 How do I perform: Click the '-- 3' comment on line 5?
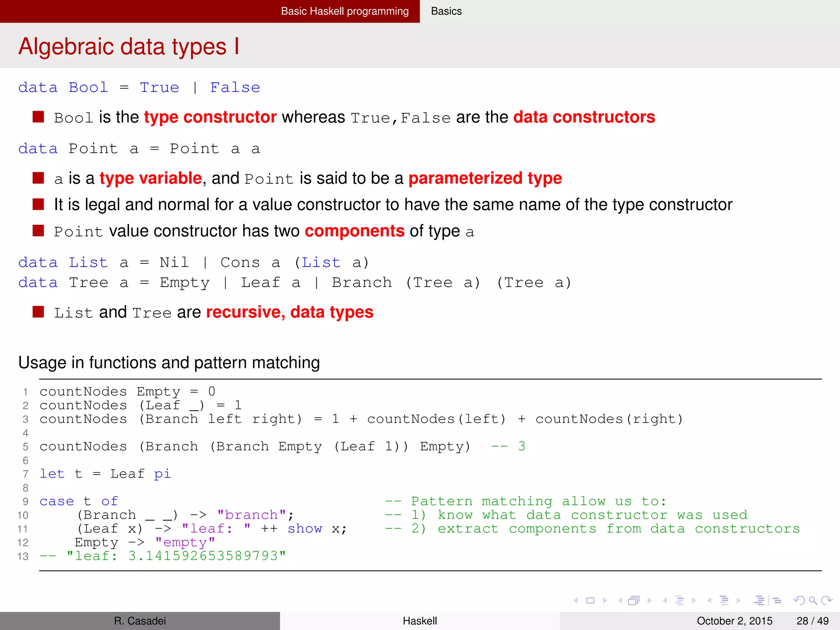coord(508,446)
